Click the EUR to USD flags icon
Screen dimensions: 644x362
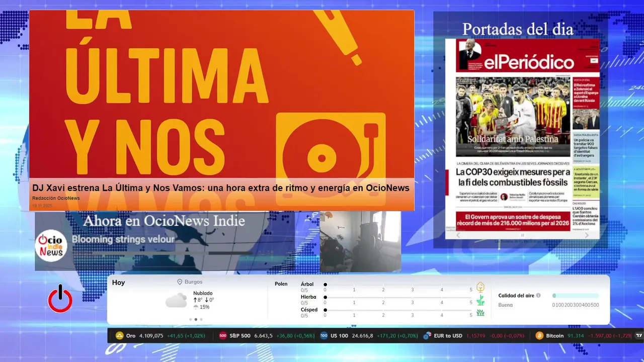427,336
